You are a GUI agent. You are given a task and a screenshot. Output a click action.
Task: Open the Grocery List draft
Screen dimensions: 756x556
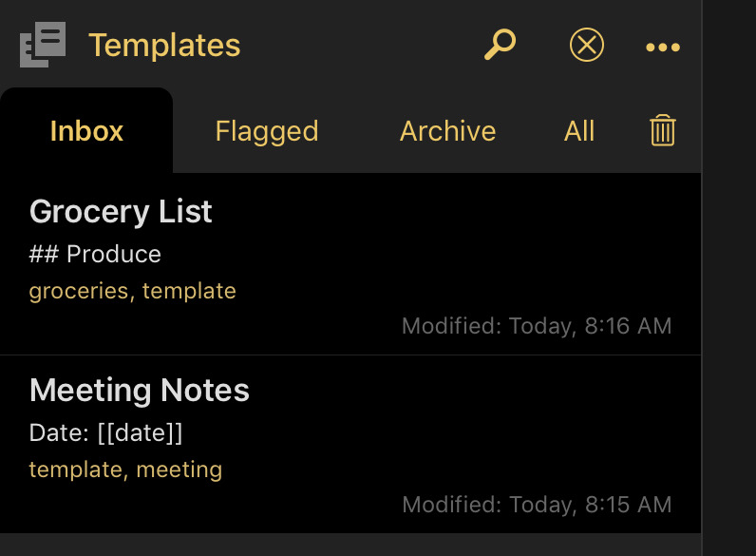tap(350, 264)
